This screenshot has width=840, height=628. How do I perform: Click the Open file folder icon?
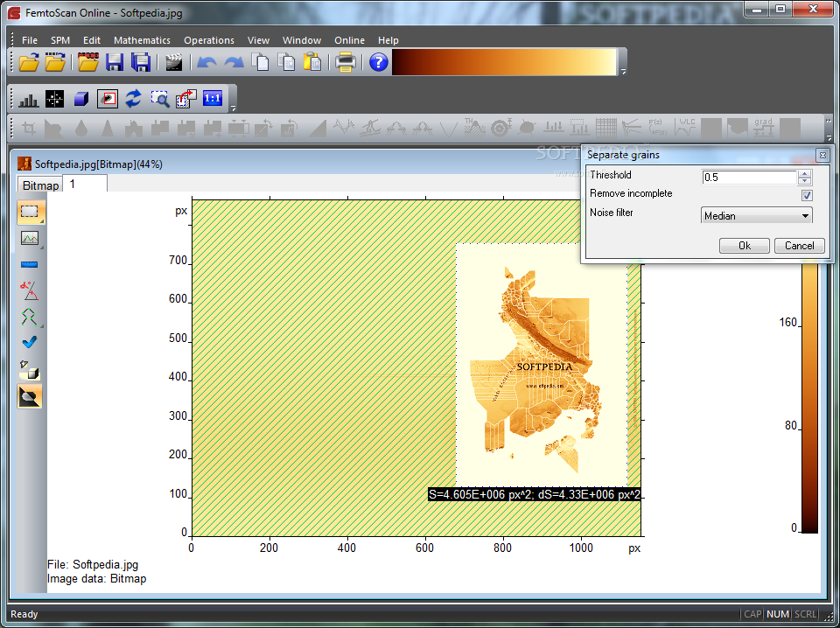29,62
